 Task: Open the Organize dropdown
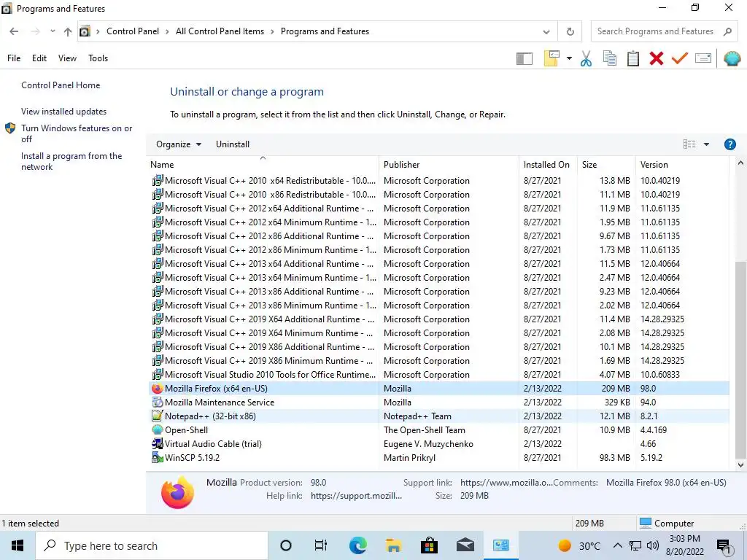(x=179, y=144)
